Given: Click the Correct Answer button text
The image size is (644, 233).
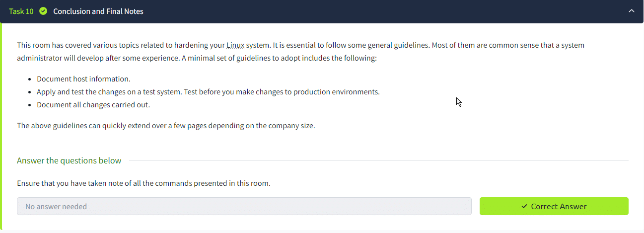Looking at the screenshot, I should [559, 206].
